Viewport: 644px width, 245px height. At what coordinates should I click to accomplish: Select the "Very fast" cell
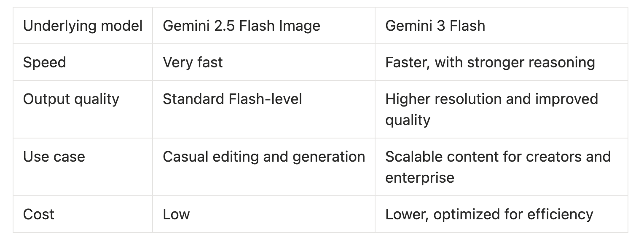(193, 62)
